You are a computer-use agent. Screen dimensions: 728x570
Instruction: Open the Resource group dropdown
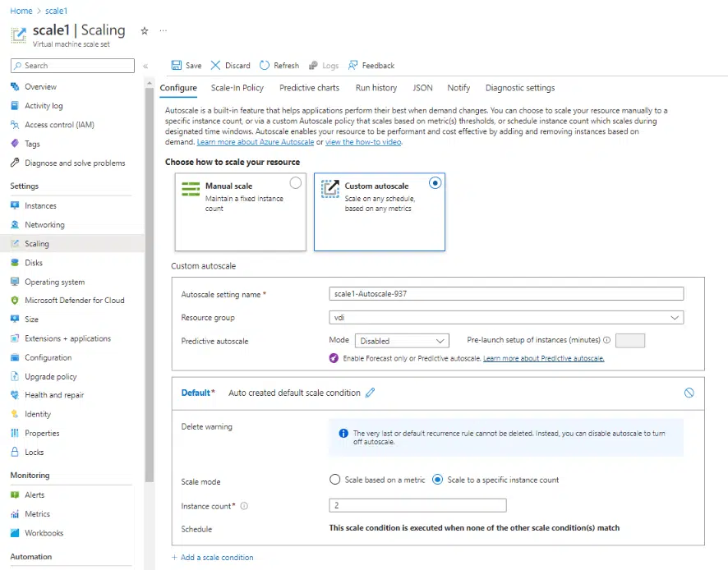(x=506, y=318)
